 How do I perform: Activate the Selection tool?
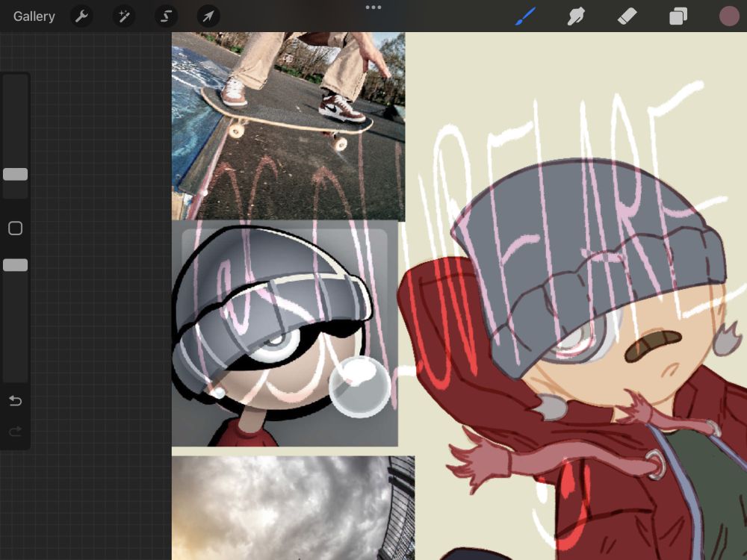coord(166,16)
